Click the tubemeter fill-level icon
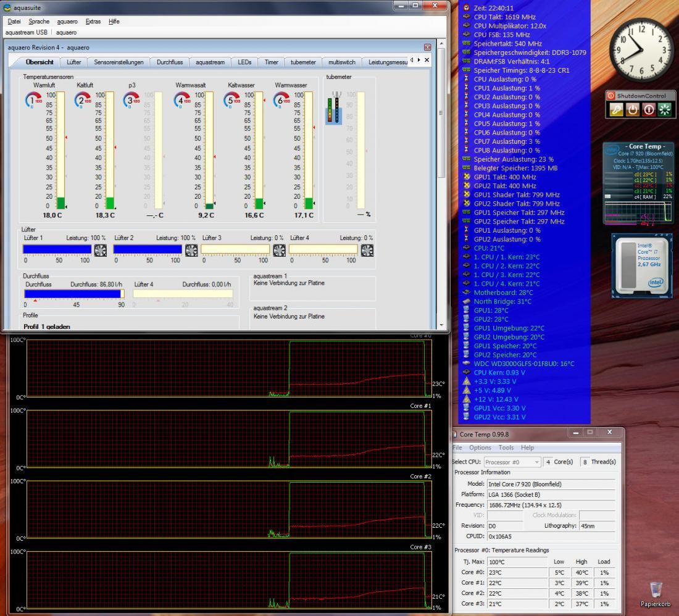The height and width of the screenshot is (616, 679). pyautogui.click(x=335, y=107)
